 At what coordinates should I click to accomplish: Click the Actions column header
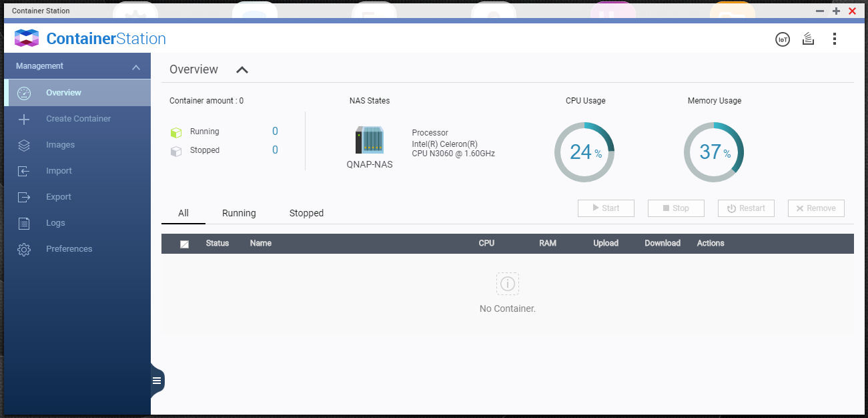pos(711,243)
